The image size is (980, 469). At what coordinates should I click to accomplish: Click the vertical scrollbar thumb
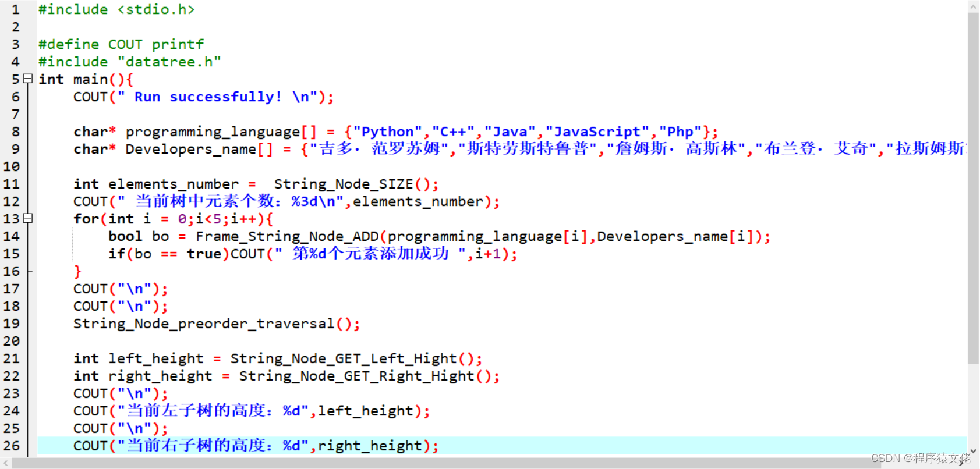[x=973, y=188]
